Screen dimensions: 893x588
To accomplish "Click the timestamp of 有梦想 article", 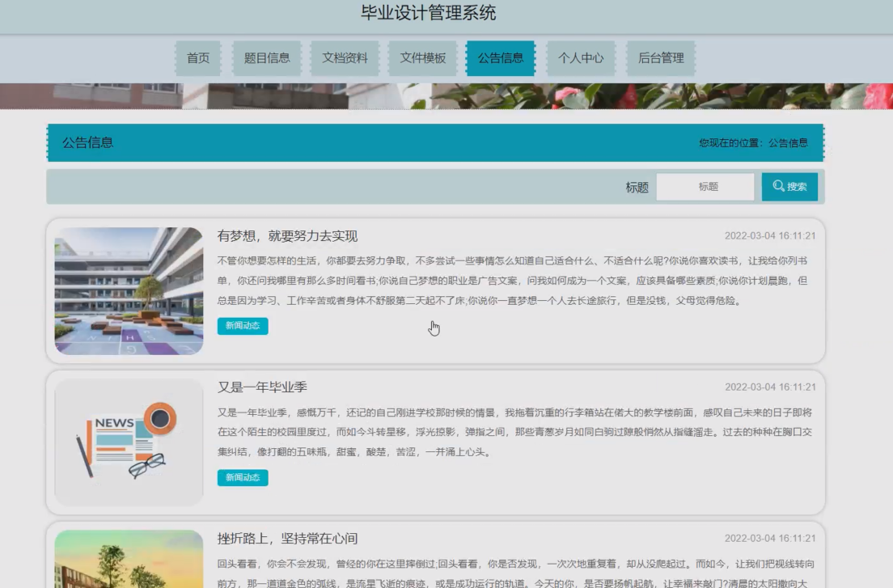I will click(x=770, y=235).
